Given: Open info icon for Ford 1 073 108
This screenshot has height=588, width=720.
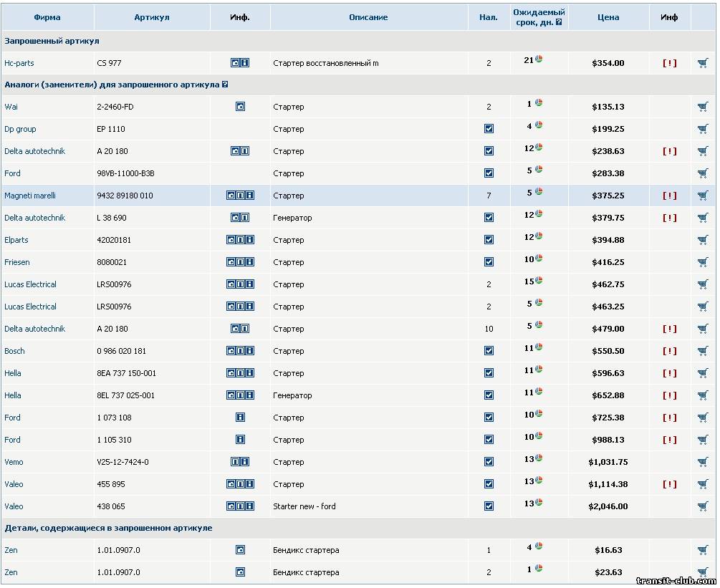Looking at the screenshot, I should point(240,418).
